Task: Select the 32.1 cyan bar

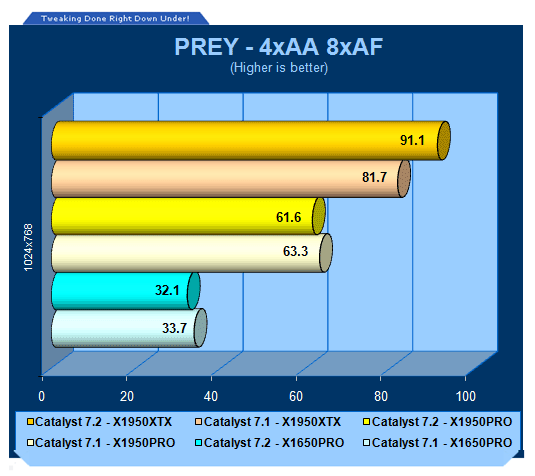Action: [x=126, y=291]
